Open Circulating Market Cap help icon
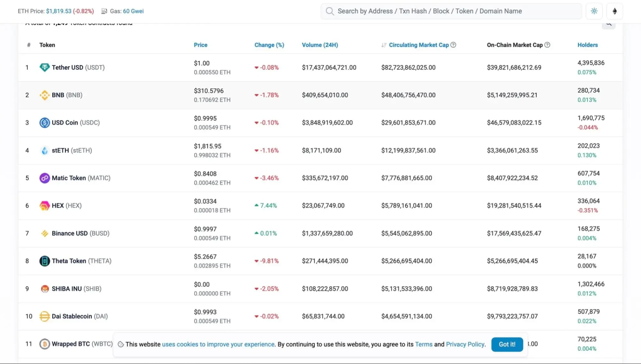The image size is (641, 364). [453, 45]
